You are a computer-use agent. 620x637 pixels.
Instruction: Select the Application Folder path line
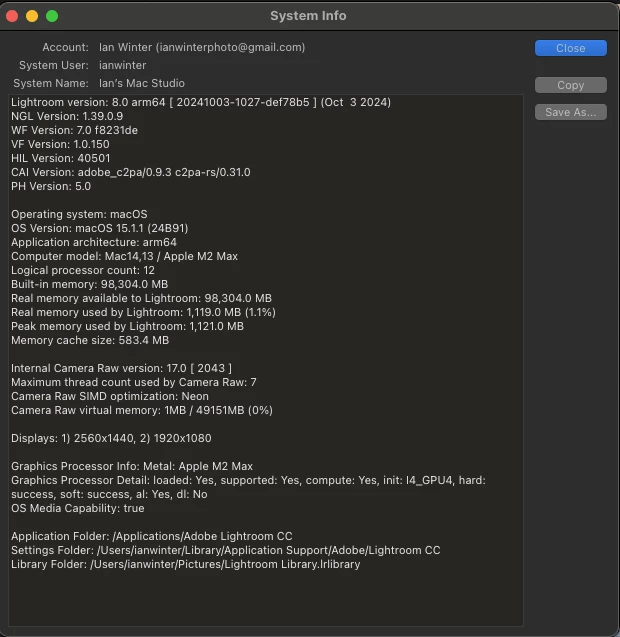click(152, 537)
